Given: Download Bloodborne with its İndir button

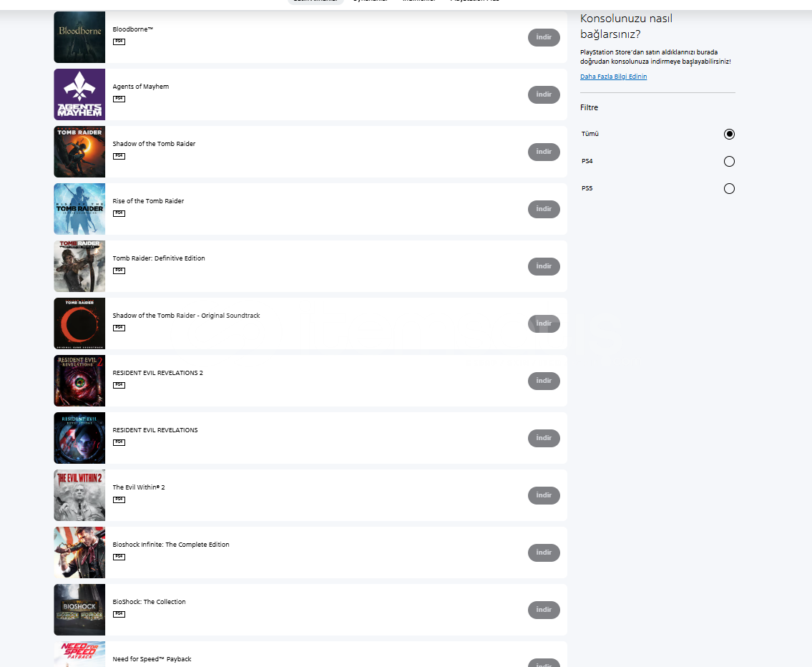Looking at the screenshot, I should click(x=544, y=37).
